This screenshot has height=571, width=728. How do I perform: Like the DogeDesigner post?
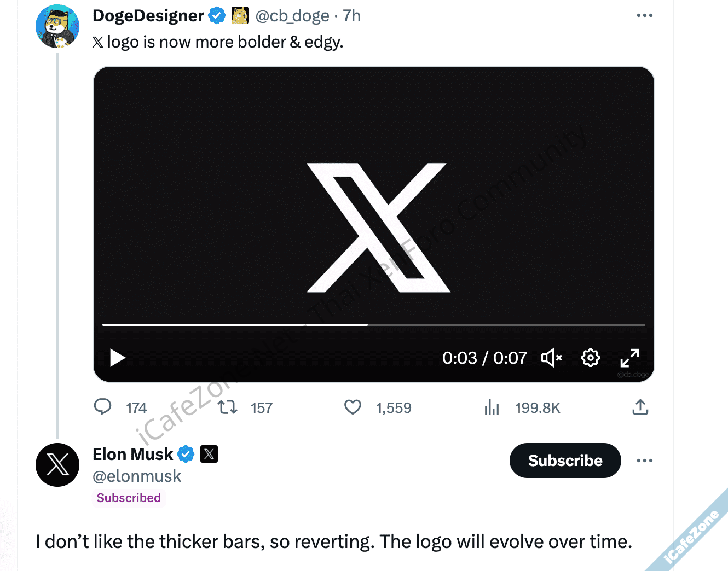click(x=353, y=407)
